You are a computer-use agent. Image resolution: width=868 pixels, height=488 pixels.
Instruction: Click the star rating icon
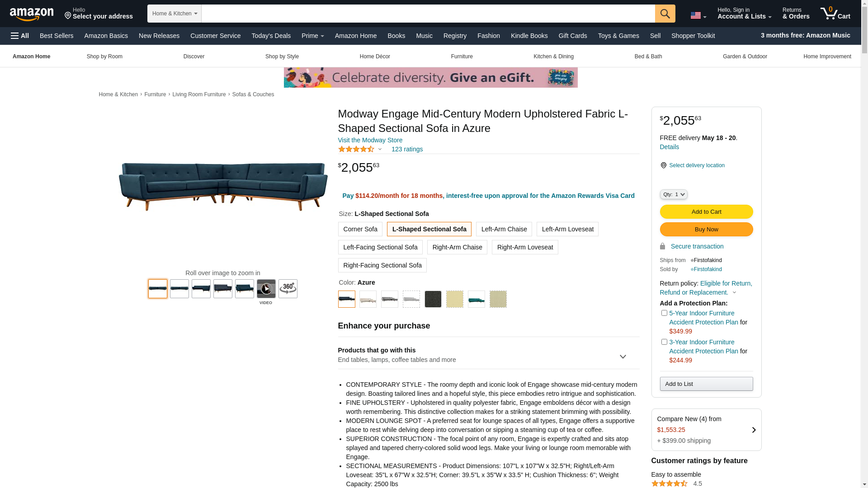tap(356, 149)
